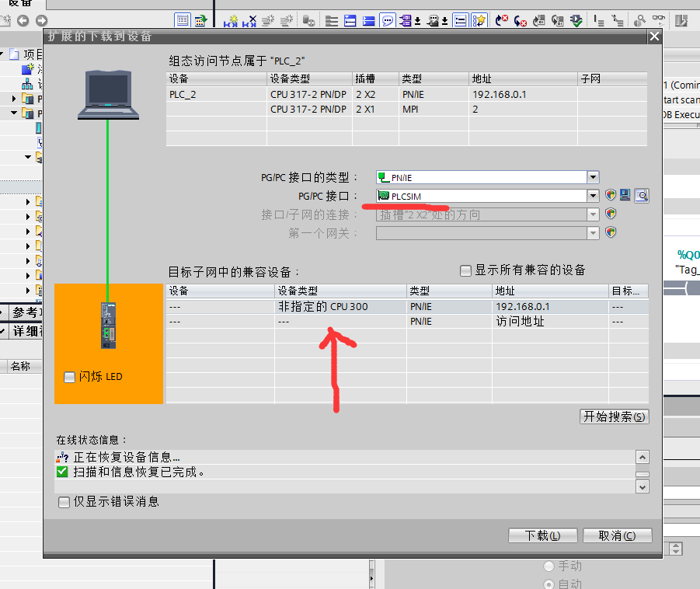The width and height of the screenshot is (700, 589).
Task: Click the PLC device image on orange panel
Action: 108,326
